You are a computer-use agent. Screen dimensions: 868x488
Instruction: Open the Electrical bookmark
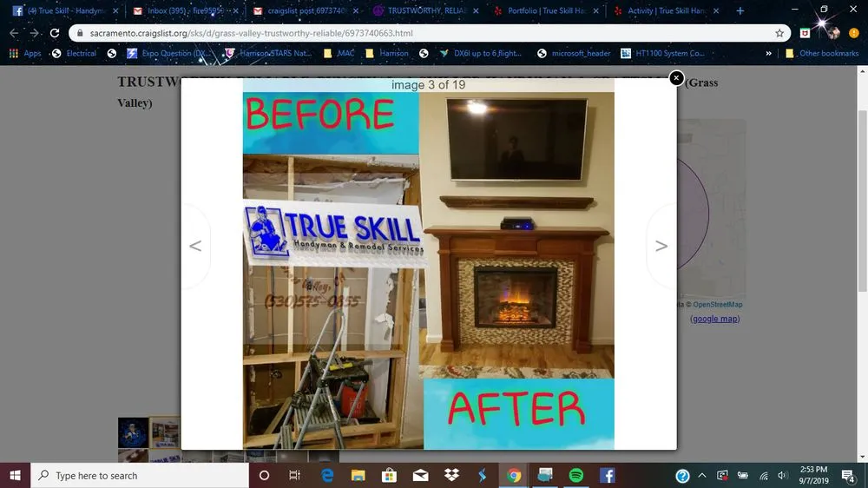point(74,53)
